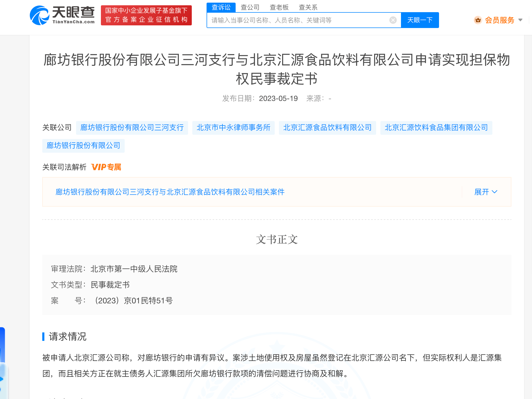Screen dimensions: 532x399
Task: Open 北京汇源食品饮料有限公司 company tag
Action: click(x=328, y=128)
